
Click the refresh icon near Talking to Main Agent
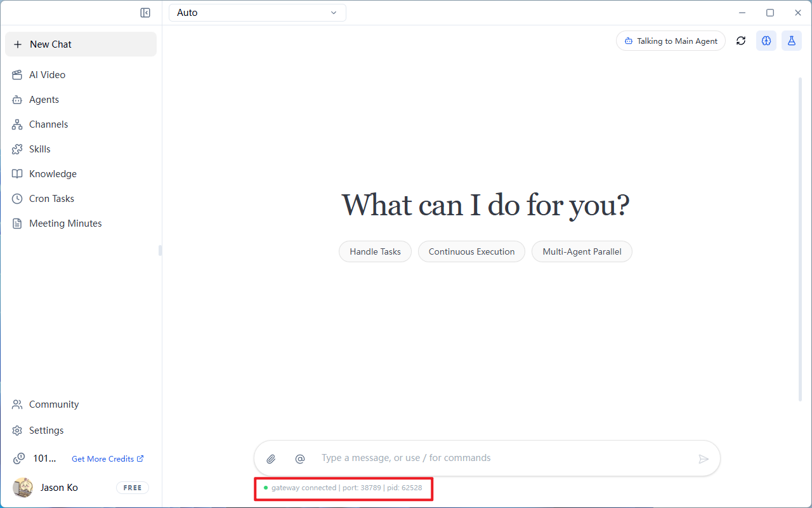[x=741, y=41]
